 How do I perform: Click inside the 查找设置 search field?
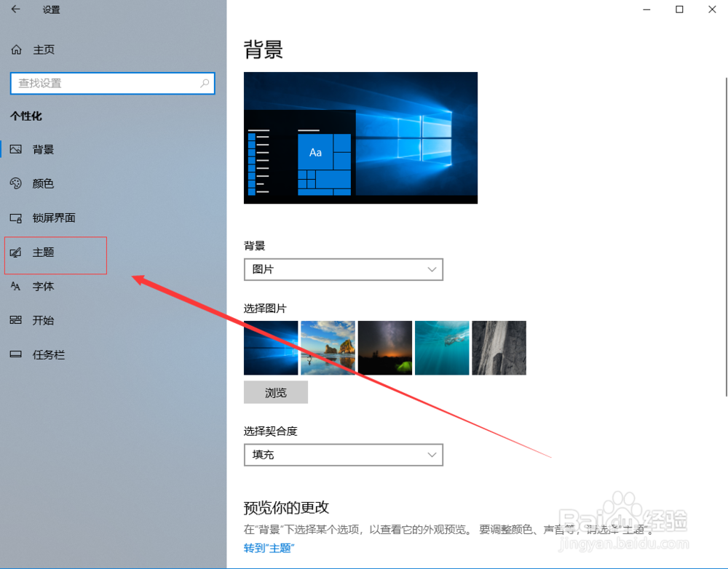pos(109,83)
